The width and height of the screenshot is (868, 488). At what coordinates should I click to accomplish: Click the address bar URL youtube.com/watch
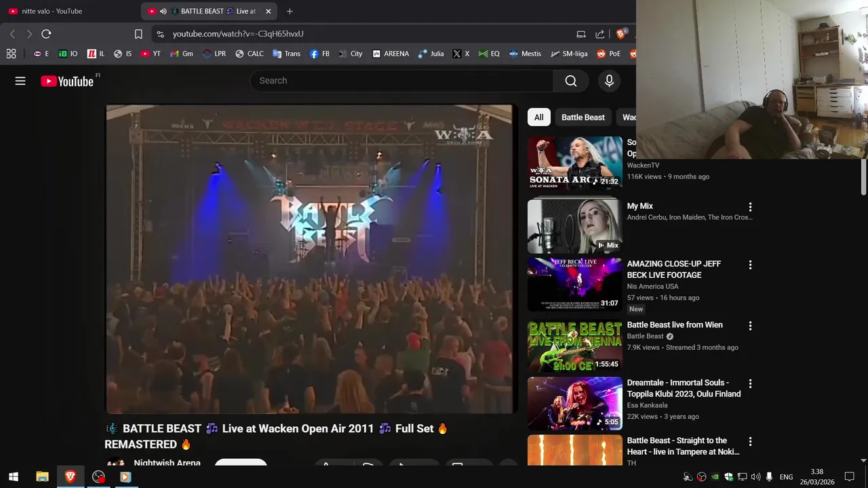(x=238, y=34)
